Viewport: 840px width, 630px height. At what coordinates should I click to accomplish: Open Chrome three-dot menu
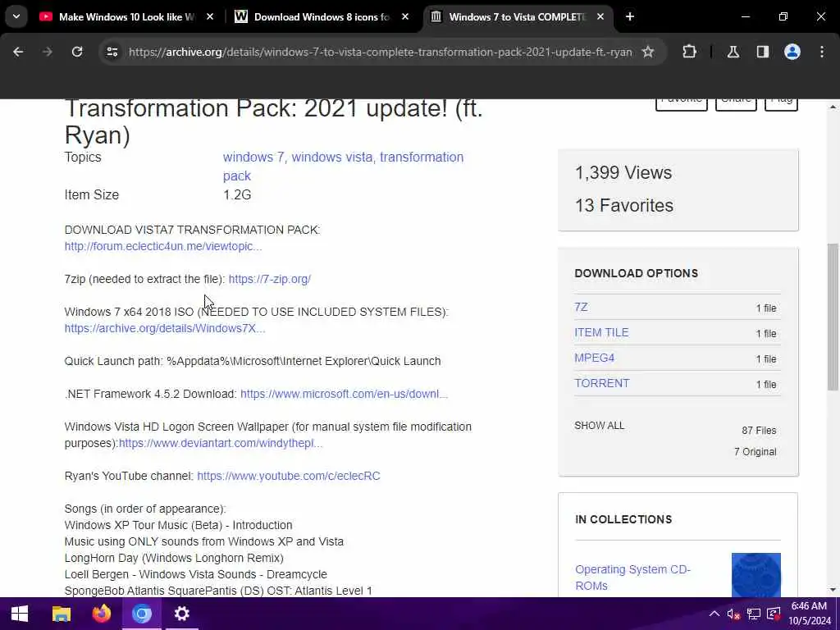(x=822, y=52)
